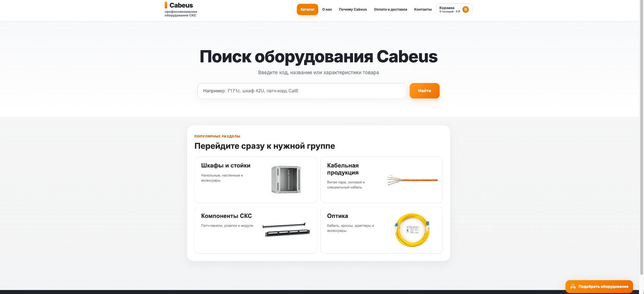Click the text Витая пара, силовой и специальный кабель
Image resolution: width=644 pixels, height=294 pixels.
346,185
